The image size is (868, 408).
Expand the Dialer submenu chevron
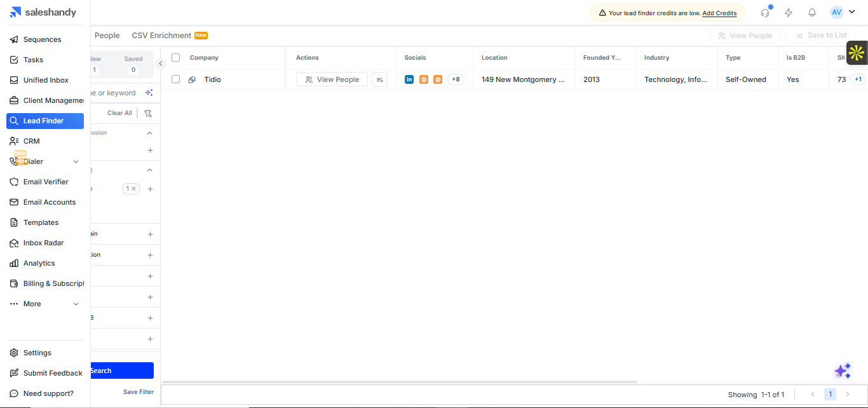coord(76,161)
